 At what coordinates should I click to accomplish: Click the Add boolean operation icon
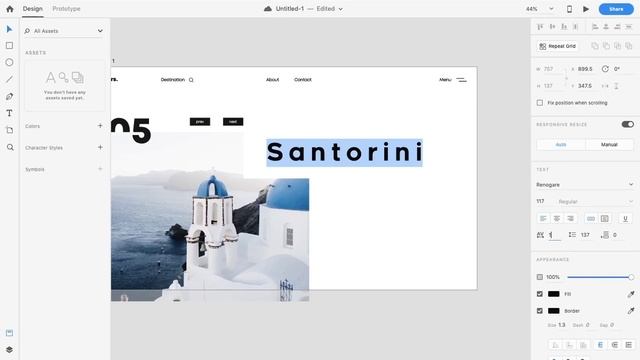point(595,46)
